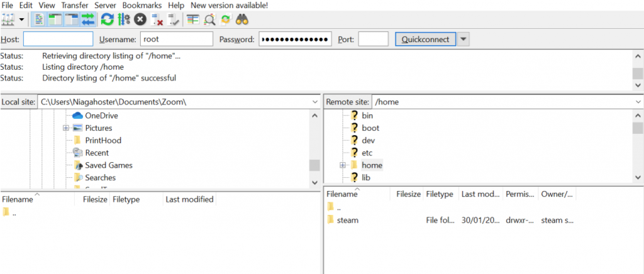Screen dimensions: 644x274
Task: Expand the Pictures folder in local tree
Action: pyautogui.click(x=65, y=128)
